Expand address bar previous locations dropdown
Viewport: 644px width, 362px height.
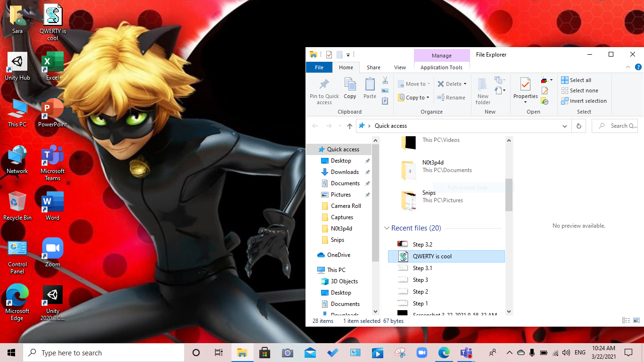tap(565, 126)
